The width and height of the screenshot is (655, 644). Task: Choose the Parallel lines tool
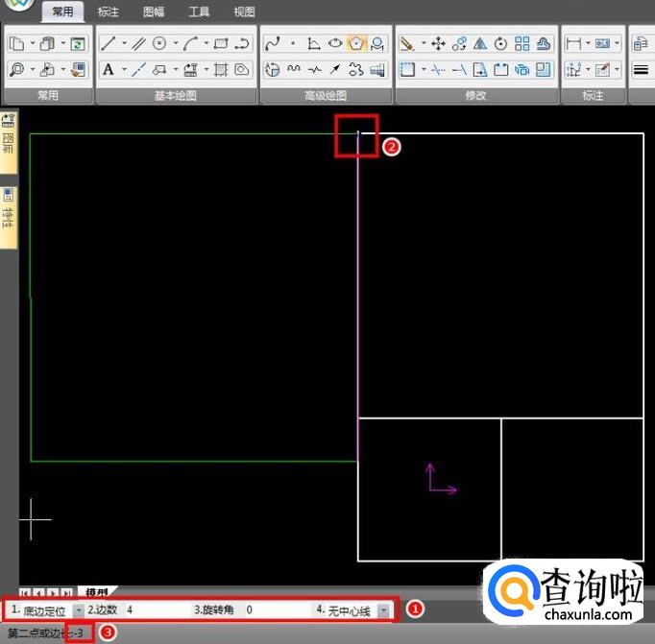click(138, 43)
